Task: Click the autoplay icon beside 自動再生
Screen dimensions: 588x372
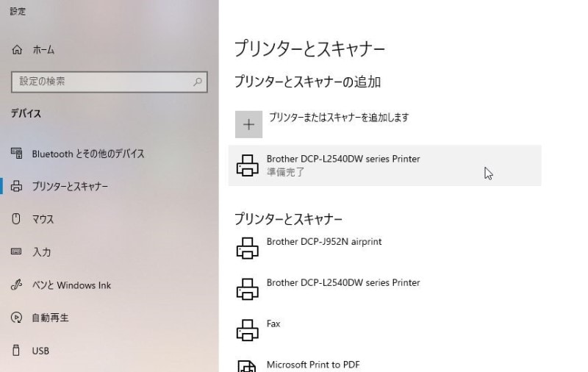Action: (x=16, y=318)
